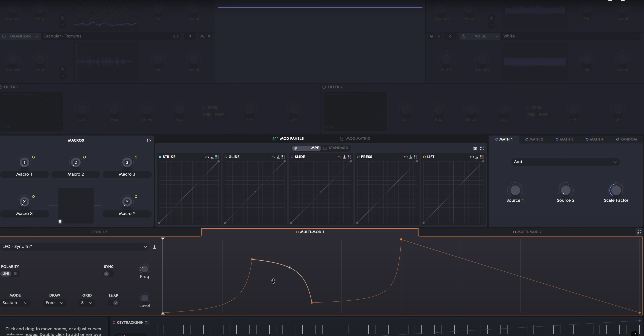
Task: Select the STANDARD keyboard mode button
Action: (x=336, y=148)
